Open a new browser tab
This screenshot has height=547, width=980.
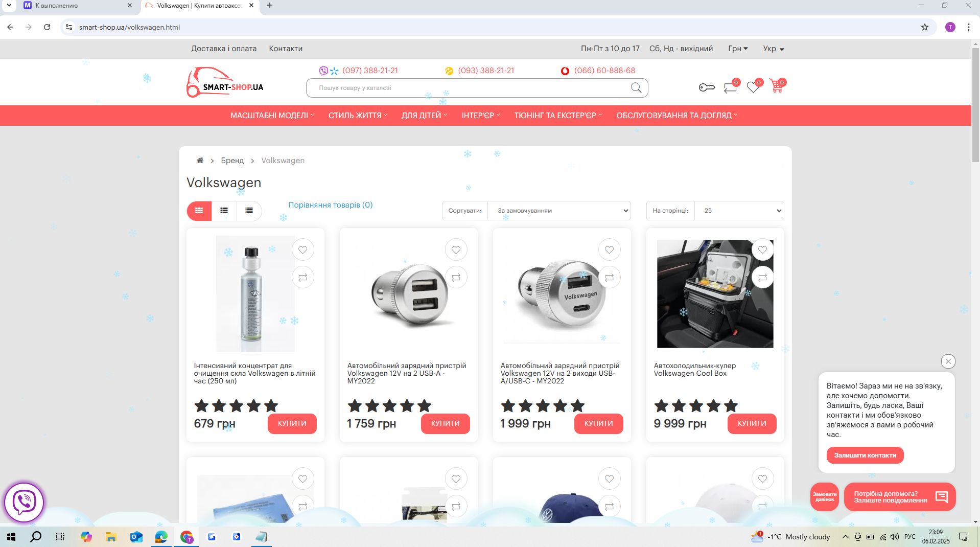click(270, 6)
